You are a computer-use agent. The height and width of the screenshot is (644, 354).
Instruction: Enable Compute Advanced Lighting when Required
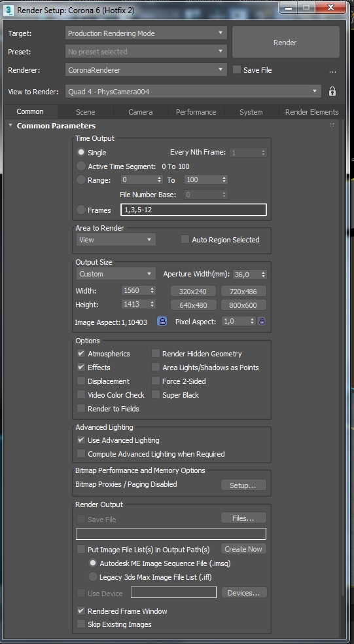coord(81,454)
